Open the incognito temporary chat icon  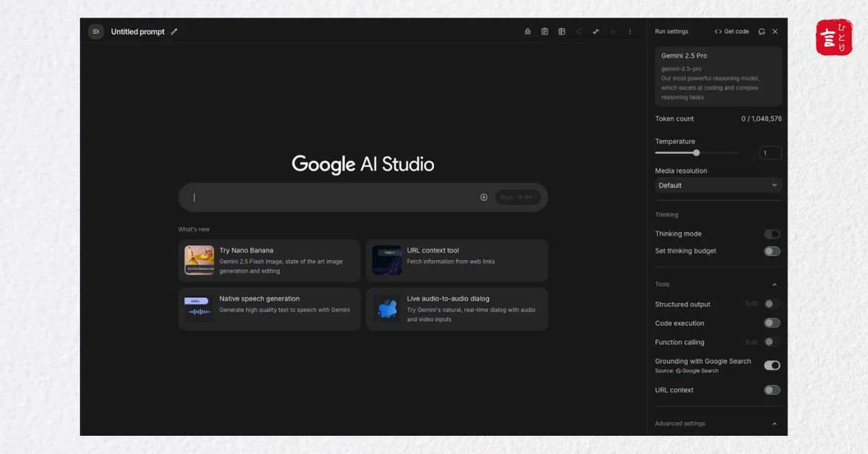(527, 32)
